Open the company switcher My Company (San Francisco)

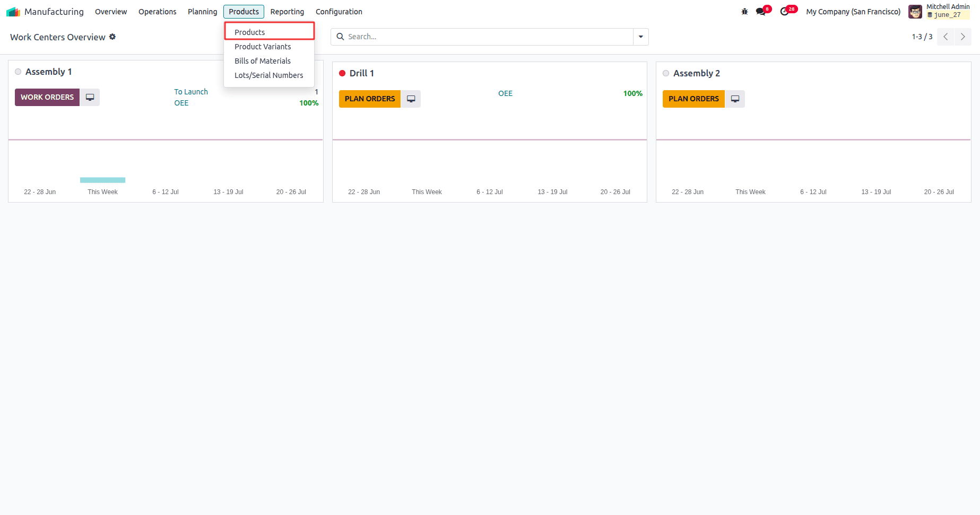(x=853, y=12)
